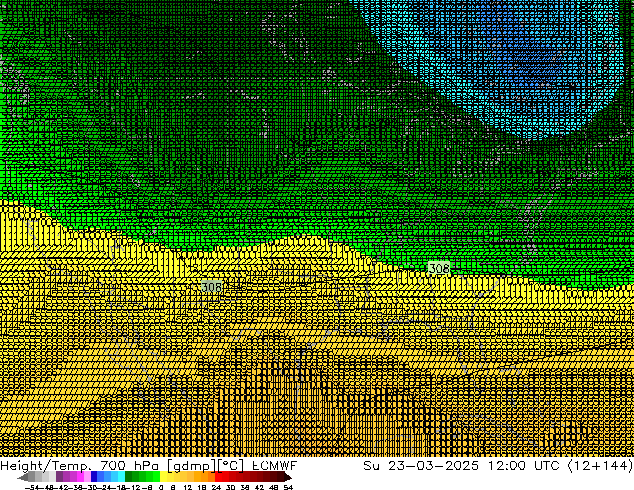634x490 pixels.
Task: Click the 'ECMWF' model name
Action: pyautogui.click(x=274, y=465)
